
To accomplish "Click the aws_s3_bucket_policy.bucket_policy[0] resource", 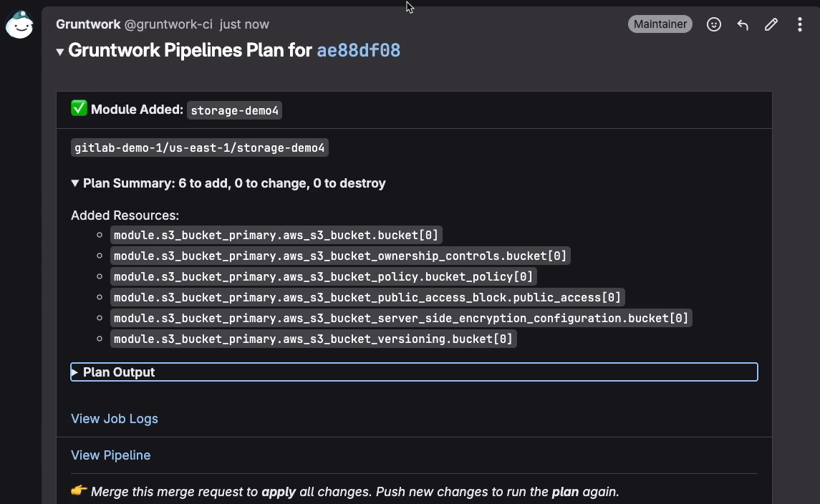I will pyautogui.click(x=324, y=276).
